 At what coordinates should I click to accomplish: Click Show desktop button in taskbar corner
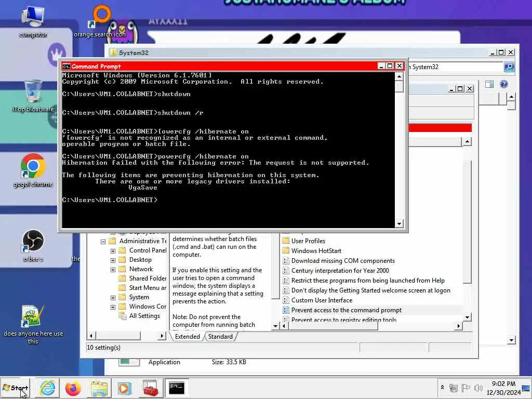527,388
